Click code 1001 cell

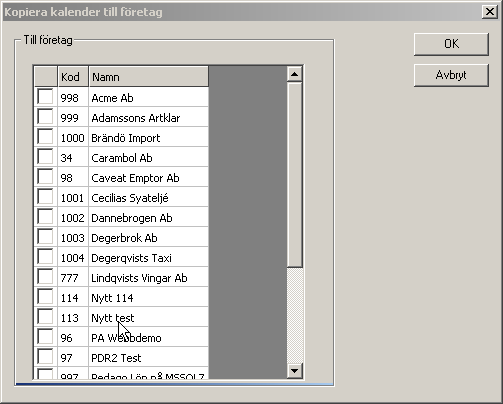point(73,197)
